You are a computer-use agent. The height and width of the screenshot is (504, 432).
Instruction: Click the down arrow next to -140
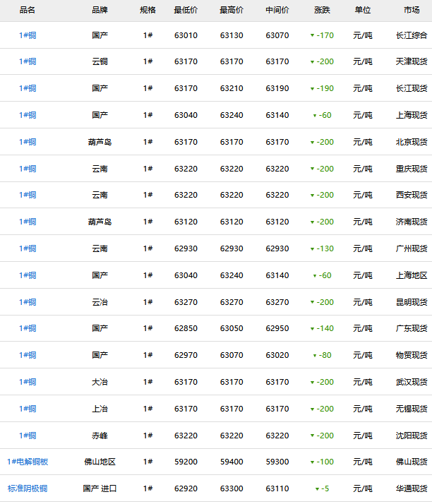(x=312, y=329)
